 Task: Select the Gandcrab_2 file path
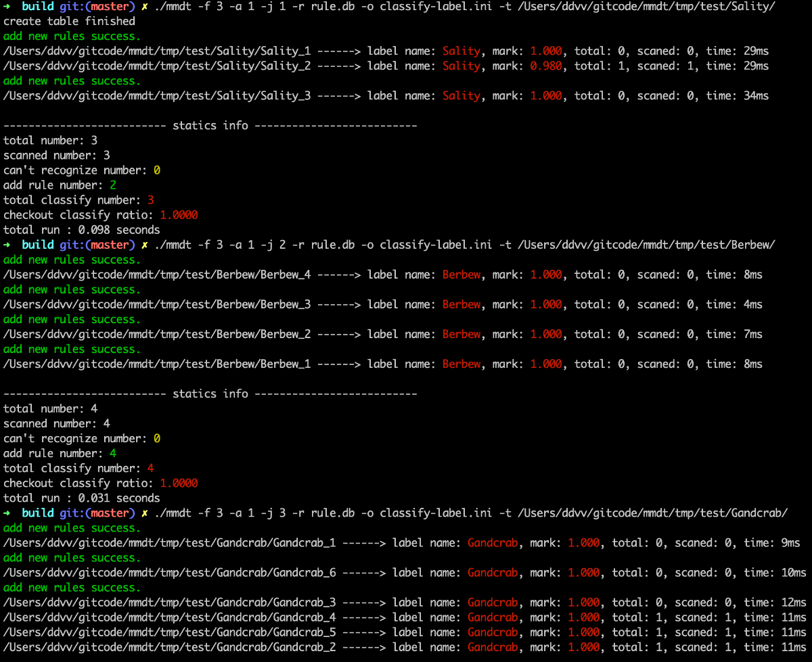point(170,646)
